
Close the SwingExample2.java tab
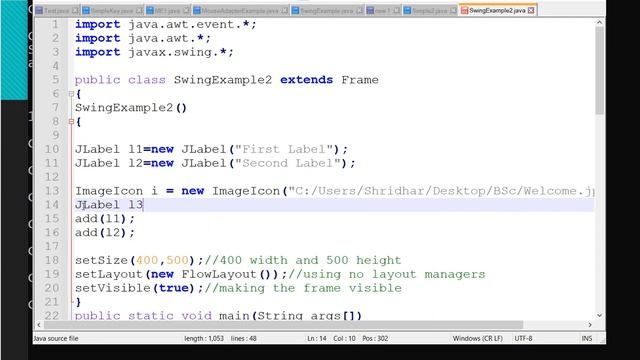tap(531, 11)
